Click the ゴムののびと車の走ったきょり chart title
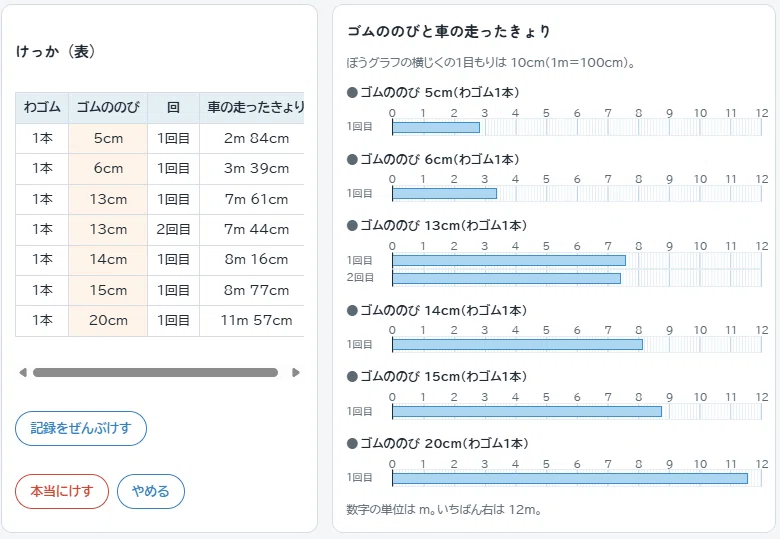 [x=449, y=31]
